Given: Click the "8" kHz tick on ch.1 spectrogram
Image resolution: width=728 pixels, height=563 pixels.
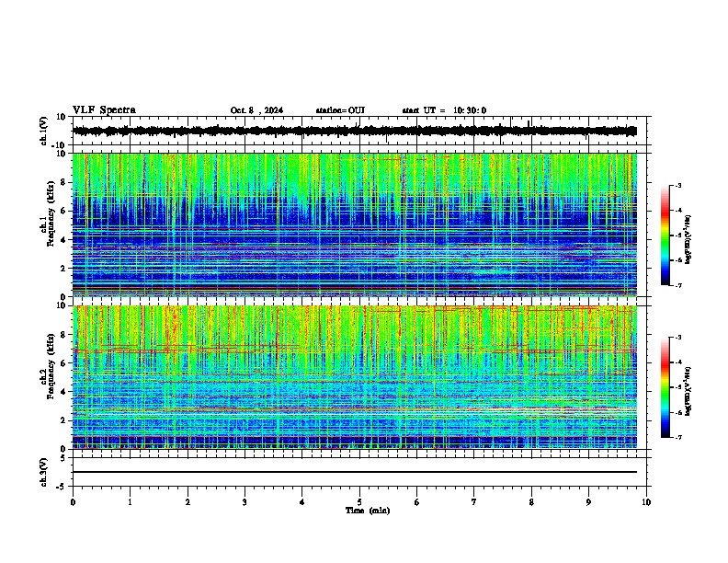Looking at the screenshot, I should point(63,182).
